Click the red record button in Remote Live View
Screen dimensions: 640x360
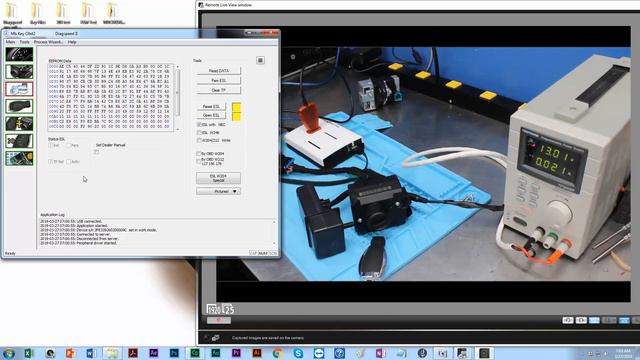coord(218,320)
